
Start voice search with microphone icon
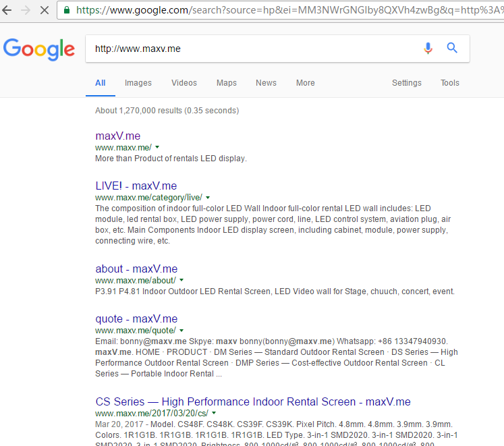[428, 48]
